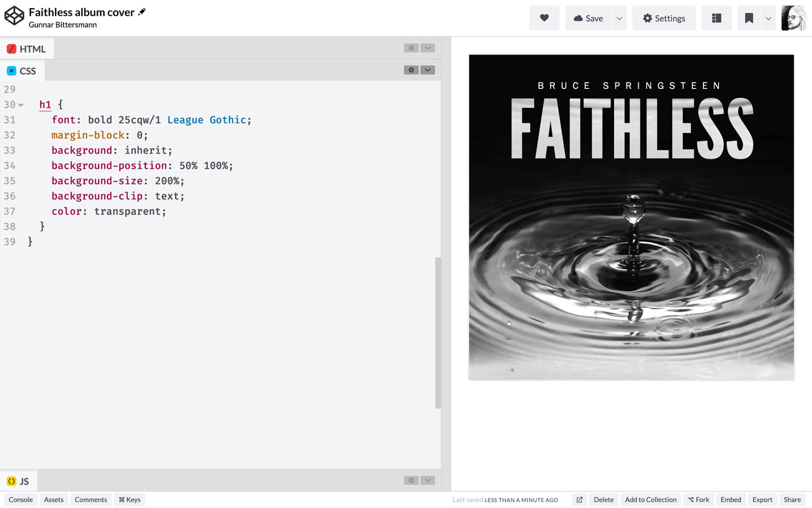Expand the bookmark dropdown chevron
The width and height of the screenshot is (812, 508).
coord(768,18)
